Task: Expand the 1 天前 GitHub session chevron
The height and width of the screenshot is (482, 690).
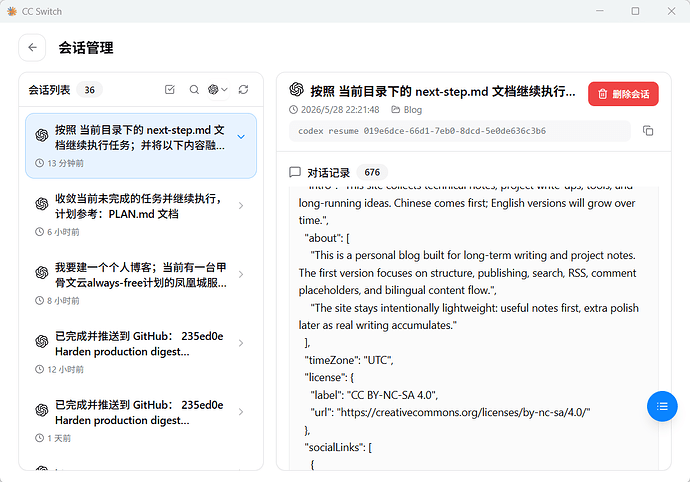Action: pyautogui.click(x=241, y=412)
